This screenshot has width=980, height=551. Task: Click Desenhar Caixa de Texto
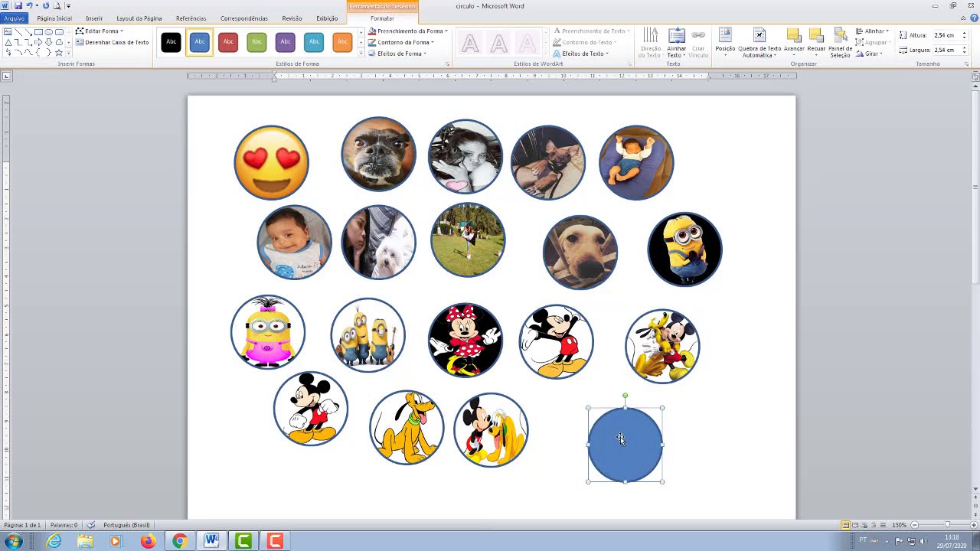(x=113, y=42)
